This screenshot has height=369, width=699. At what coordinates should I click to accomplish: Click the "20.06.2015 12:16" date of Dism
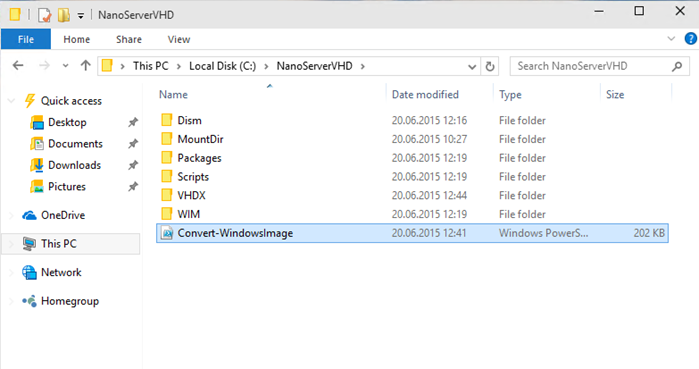(x=429, y=120)
